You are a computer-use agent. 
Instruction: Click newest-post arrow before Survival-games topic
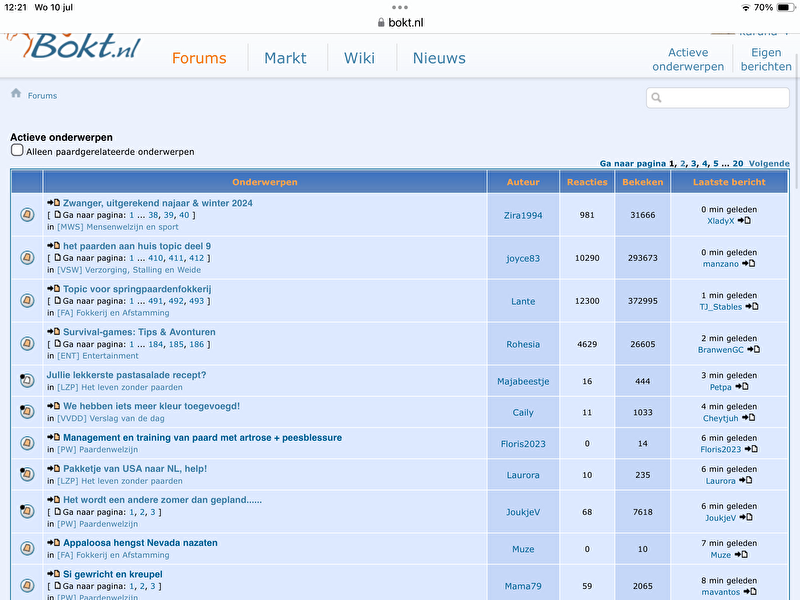point(54,332)
